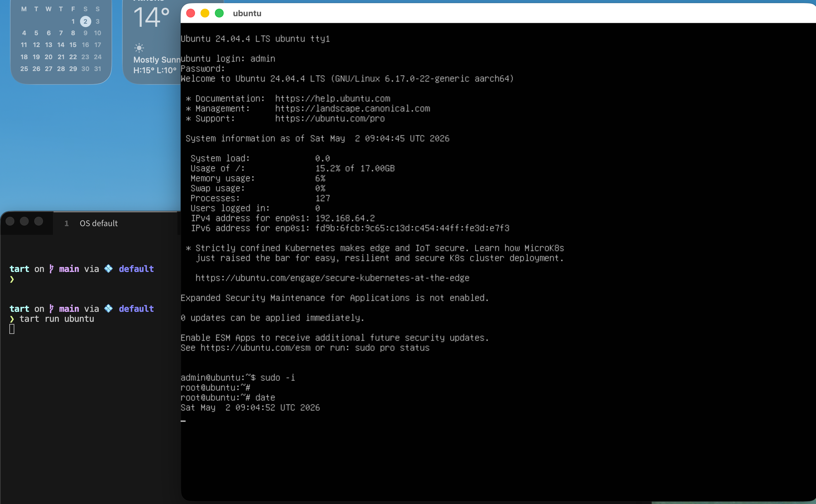Image resolution: width=816 pixels, height=504 pixels.
Task: Select the 'OS default' terminal tab
Action: tap(99, 223)
